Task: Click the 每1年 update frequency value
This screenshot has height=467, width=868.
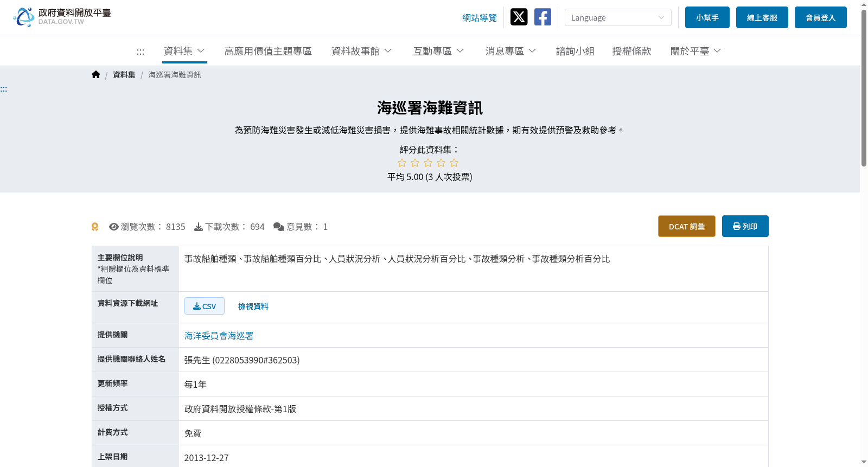Action: click(x=195, y=385)
